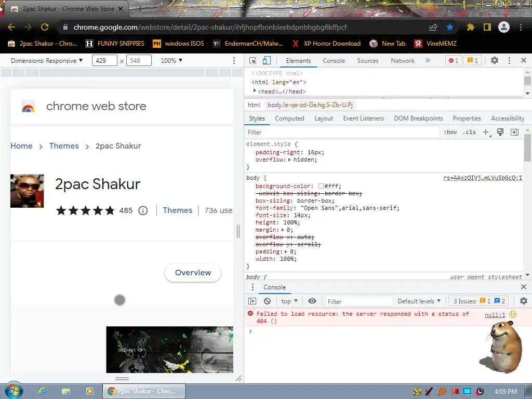The image size is (532, 399).
Task: Open the 100% zoom dropdown
Action: [x=171, y=61]
